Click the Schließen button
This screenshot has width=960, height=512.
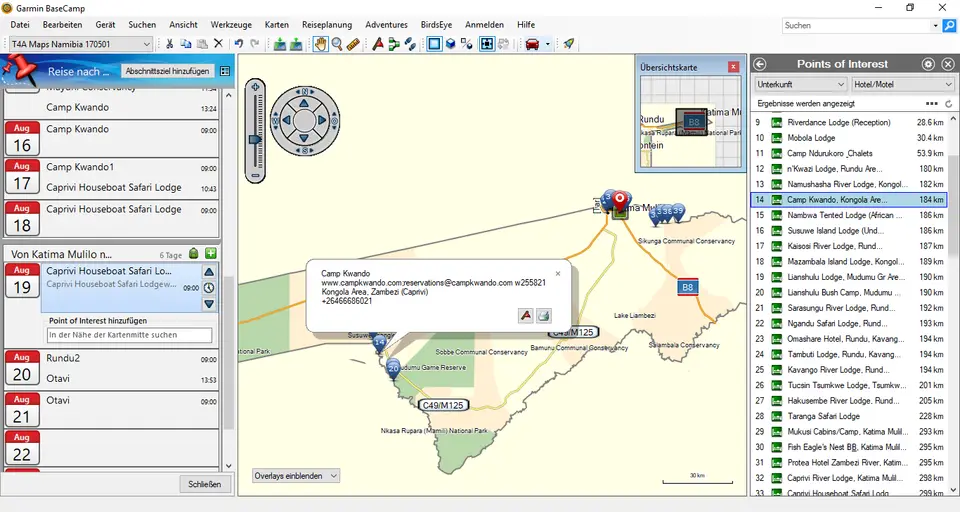pyautogui.click(x=204, y=484)
